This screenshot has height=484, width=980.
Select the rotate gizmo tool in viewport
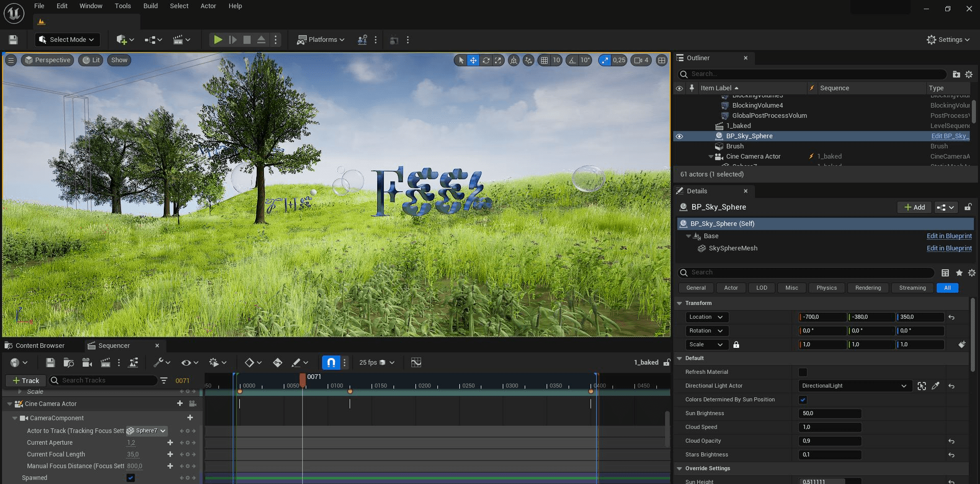[x=486, y=60]
